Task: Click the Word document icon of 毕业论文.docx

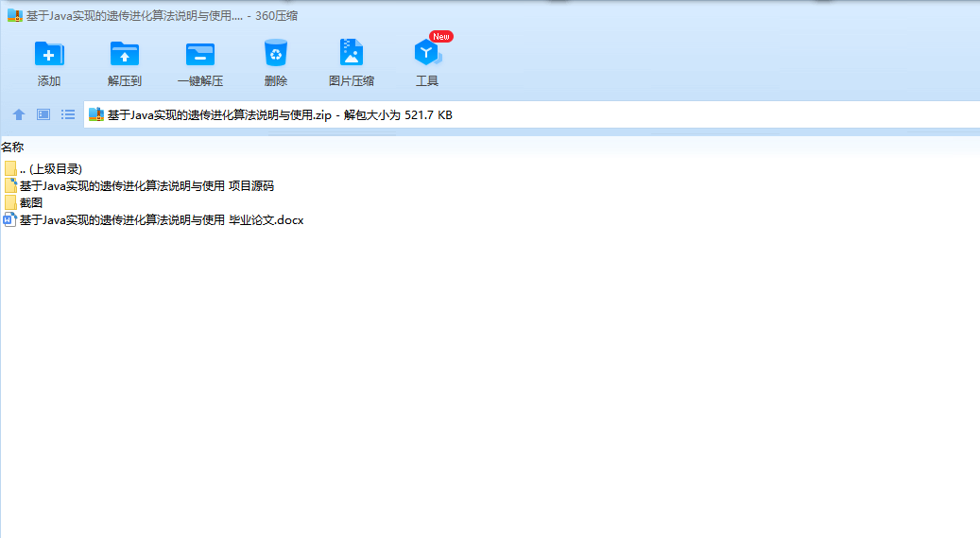Action: coord(10,219)
